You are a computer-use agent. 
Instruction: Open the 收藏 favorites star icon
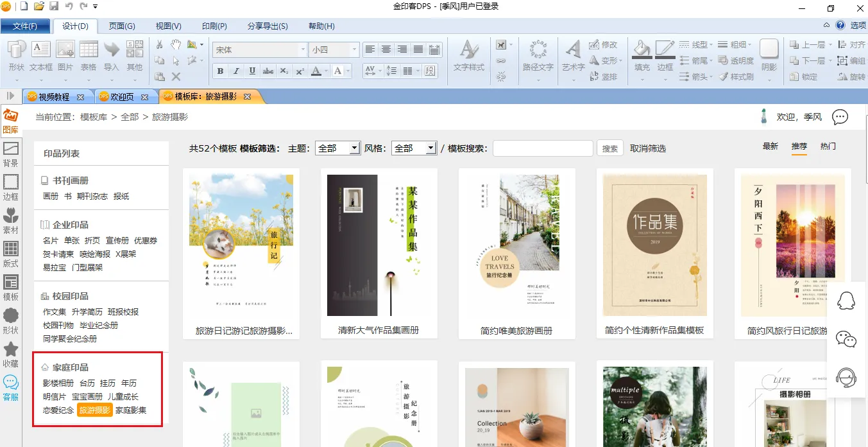(10, 355)
